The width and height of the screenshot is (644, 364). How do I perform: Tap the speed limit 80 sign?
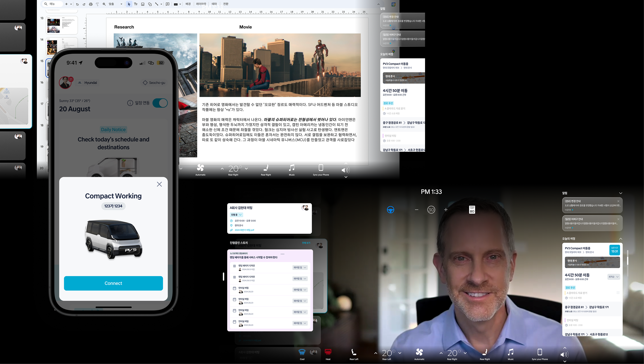click(472, 209)
